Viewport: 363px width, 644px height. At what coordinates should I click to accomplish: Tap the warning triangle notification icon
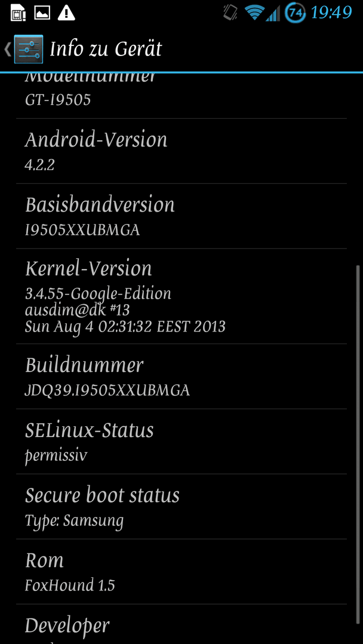[66, 13]
